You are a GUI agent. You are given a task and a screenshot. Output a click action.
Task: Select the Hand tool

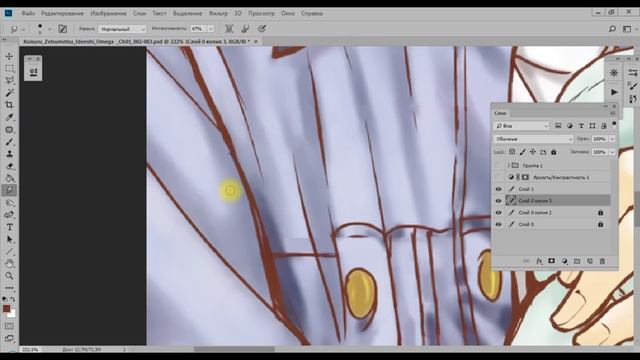tap(9, 264)
